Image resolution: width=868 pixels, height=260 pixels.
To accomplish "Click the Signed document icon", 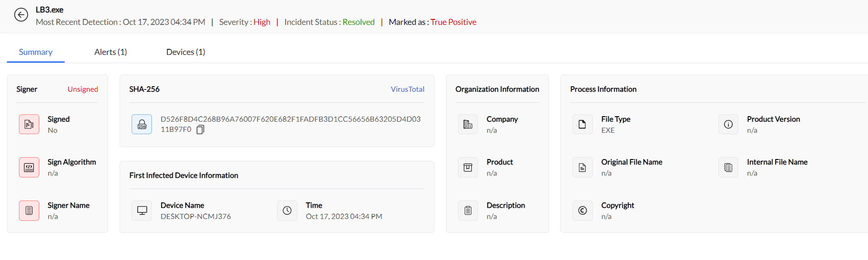I will pos(29,124).
